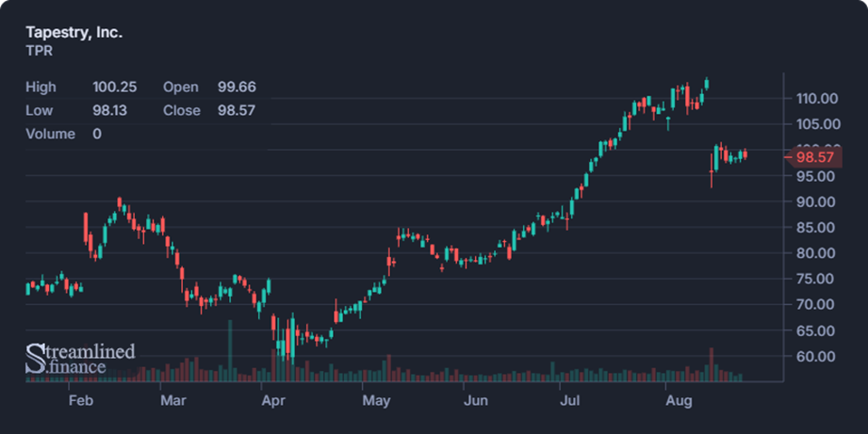Click the red 98.57 current price tag
Screen dimensions: 868x434
814,157
